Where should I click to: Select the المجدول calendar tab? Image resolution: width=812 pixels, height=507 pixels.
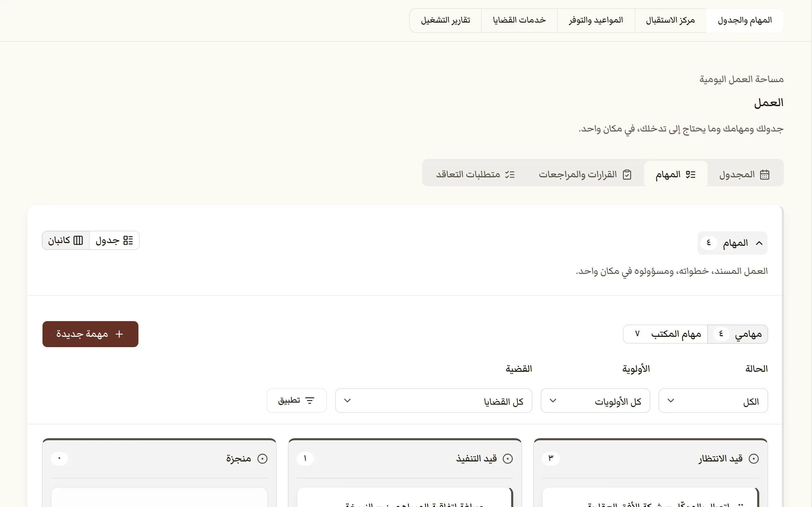point(745,174)
